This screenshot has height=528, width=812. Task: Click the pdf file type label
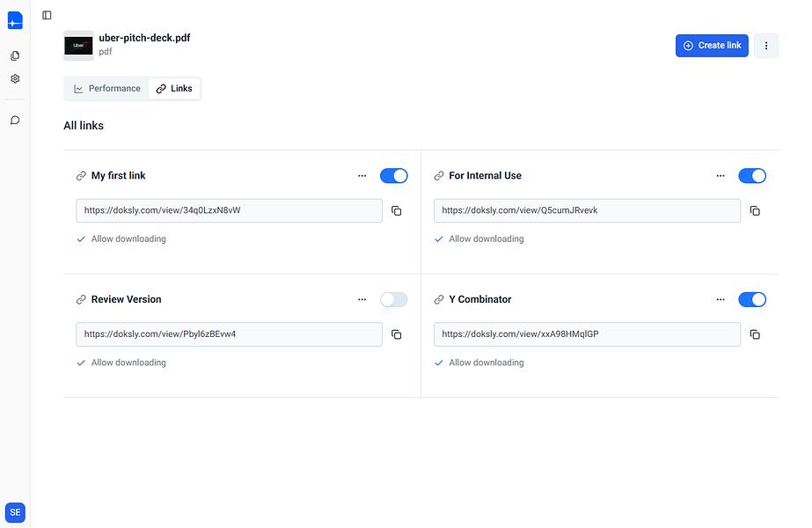coord(105,52)
